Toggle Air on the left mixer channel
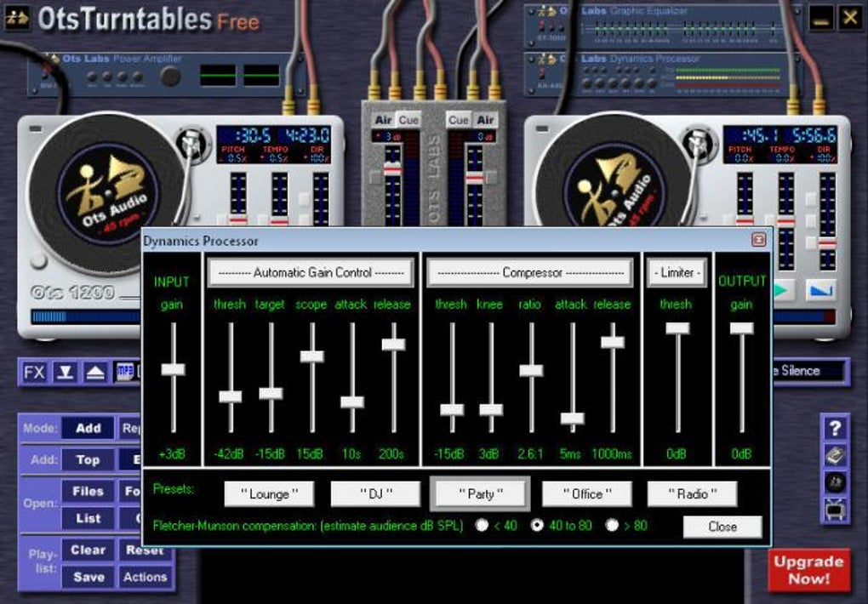The width and height of the screenshot is (868, 604). (383, 120)
